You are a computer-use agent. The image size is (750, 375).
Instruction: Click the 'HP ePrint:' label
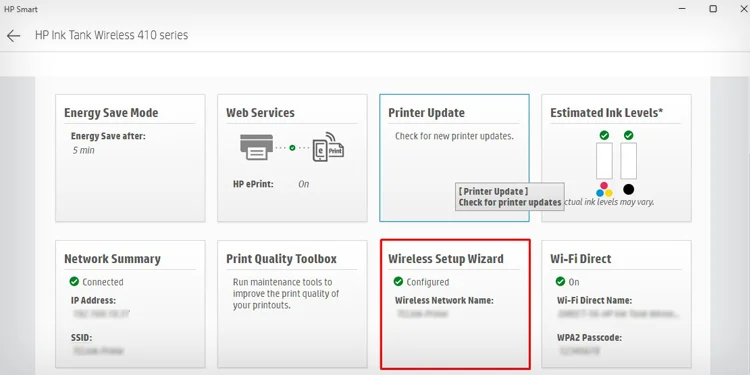[x=253, y=184]
